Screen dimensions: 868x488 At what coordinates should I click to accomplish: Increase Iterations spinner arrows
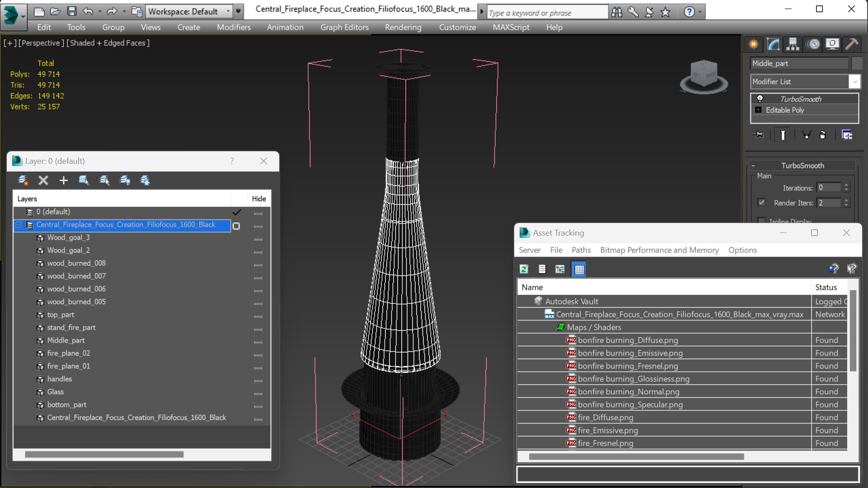click(847, 187)
